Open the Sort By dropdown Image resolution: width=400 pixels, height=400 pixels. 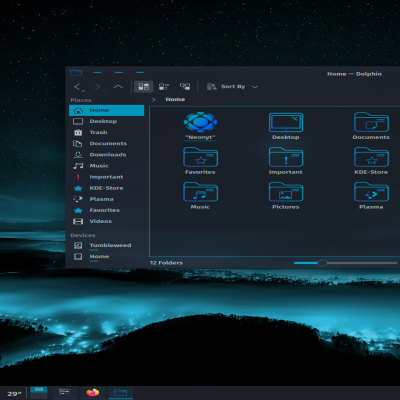pos(232,87)
